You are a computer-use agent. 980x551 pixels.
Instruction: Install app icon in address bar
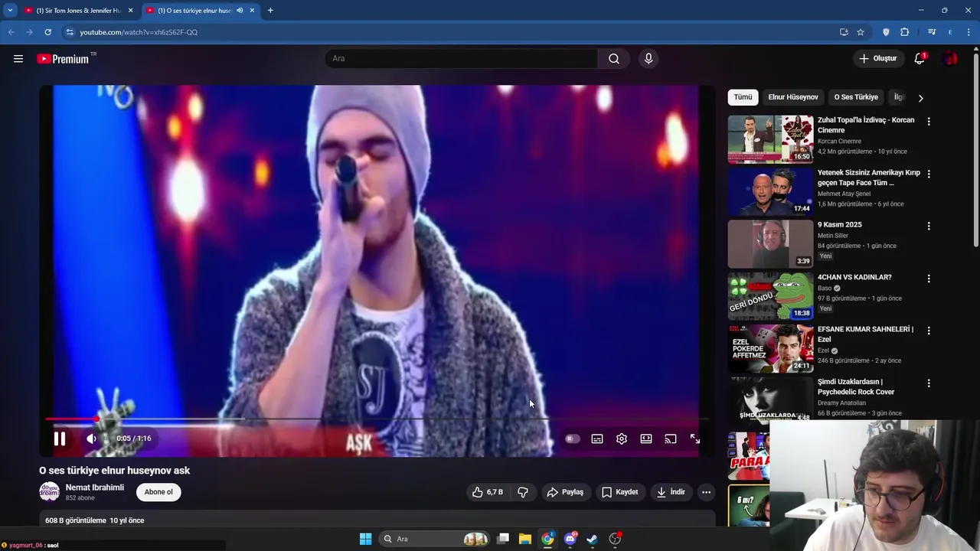click(x=844, y=32)
